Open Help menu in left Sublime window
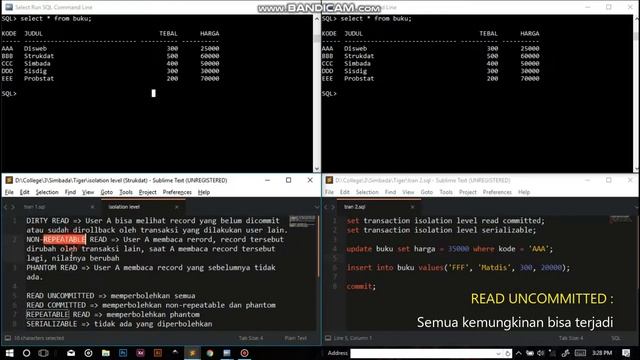Screen dimensions: 640x360 click(204, 192)
